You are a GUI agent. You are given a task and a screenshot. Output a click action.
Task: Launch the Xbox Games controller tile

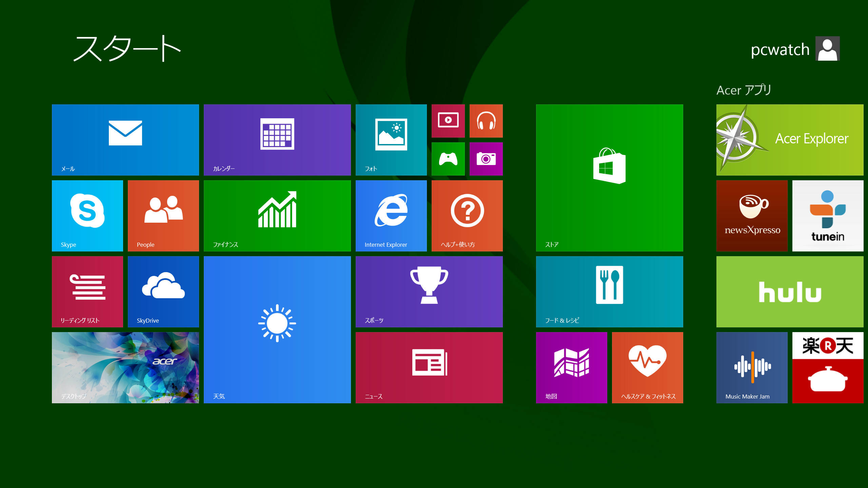448,159
